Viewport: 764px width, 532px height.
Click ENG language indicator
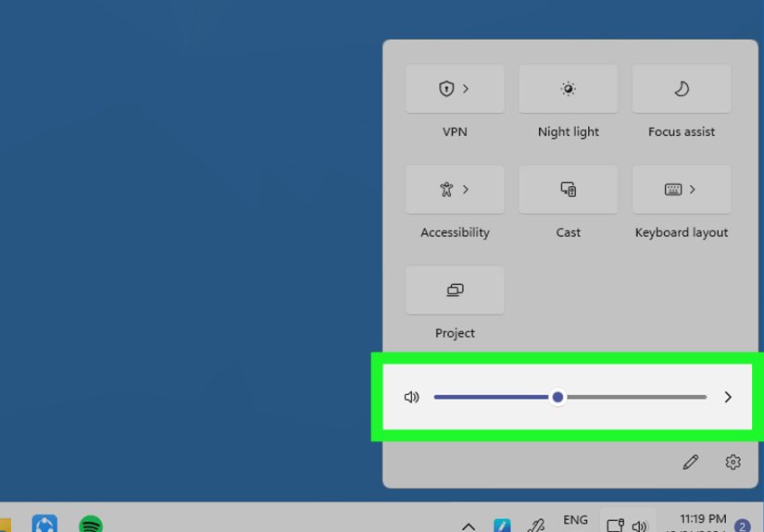point(575,520)
